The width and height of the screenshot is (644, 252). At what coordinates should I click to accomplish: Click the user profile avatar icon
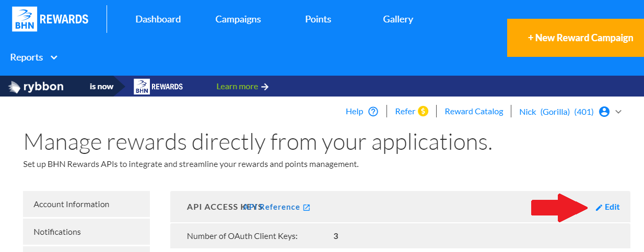[604, 112]
